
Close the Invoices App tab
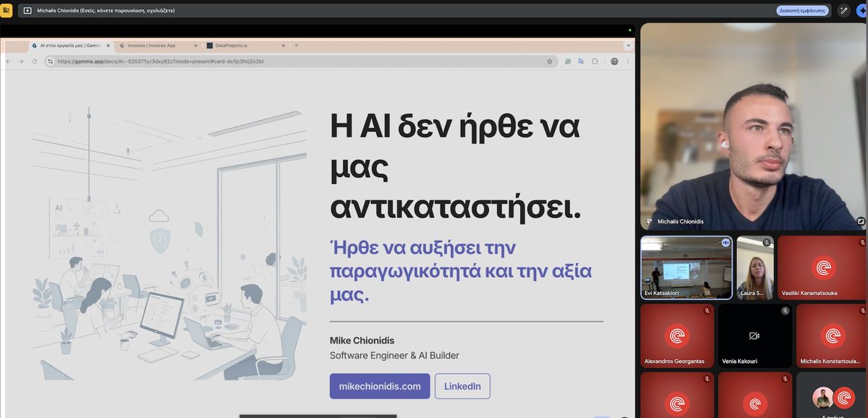[x=196, y=46]
